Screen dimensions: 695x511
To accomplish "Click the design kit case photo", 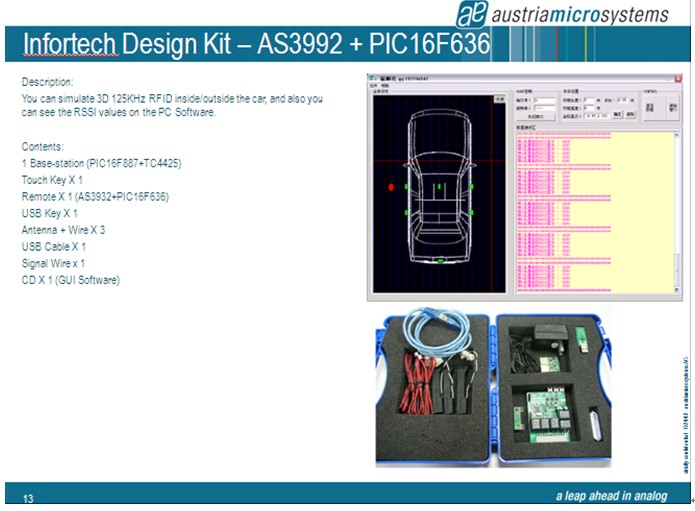I will [492, 388].
